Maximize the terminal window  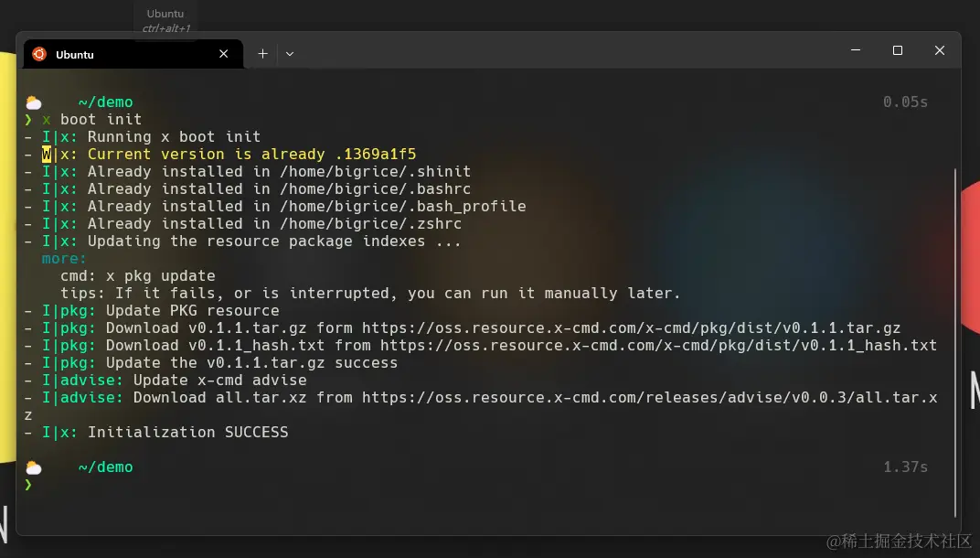point(898,51)
